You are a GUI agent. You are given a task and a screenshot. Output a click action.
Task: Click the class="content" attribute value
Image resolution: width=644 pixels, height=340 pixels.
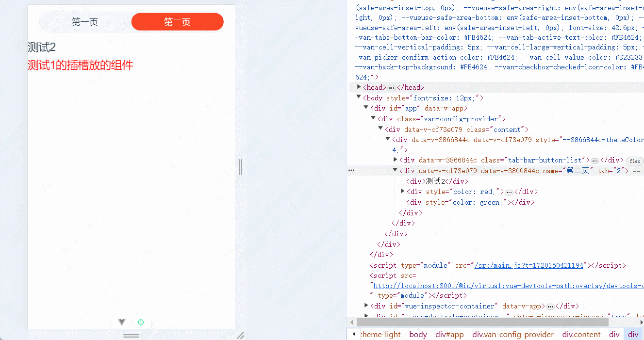[508, 130]
